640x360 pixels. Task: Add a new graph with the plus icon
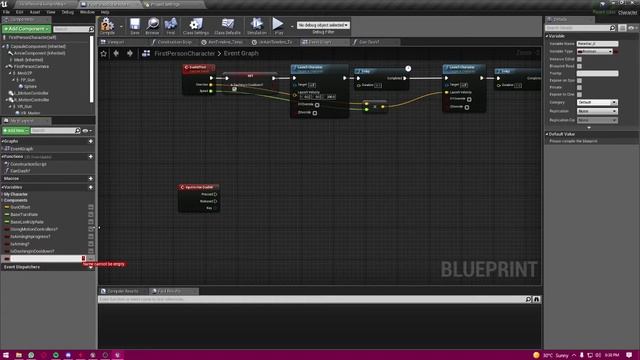91,141
